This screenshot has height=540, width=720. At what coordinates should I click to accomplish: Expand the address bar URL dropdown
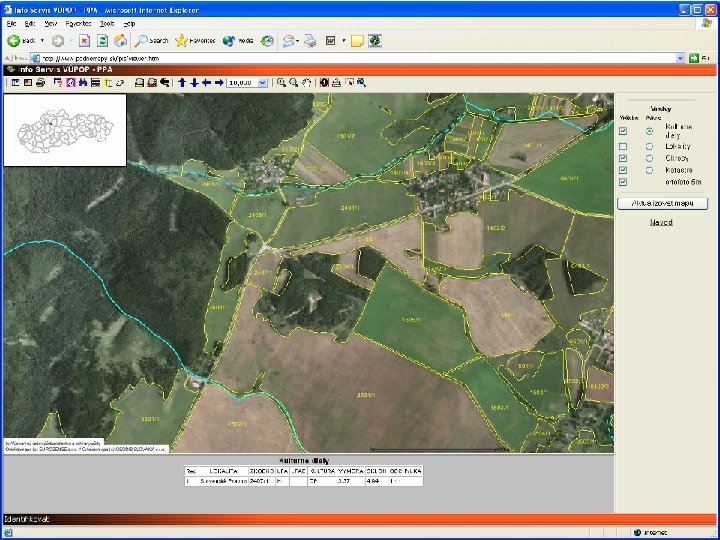point(680,59)
